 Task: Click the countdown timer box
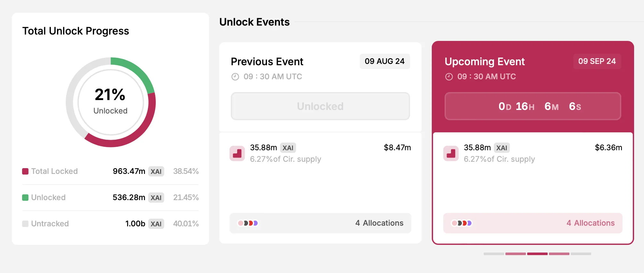click(533, 106)
